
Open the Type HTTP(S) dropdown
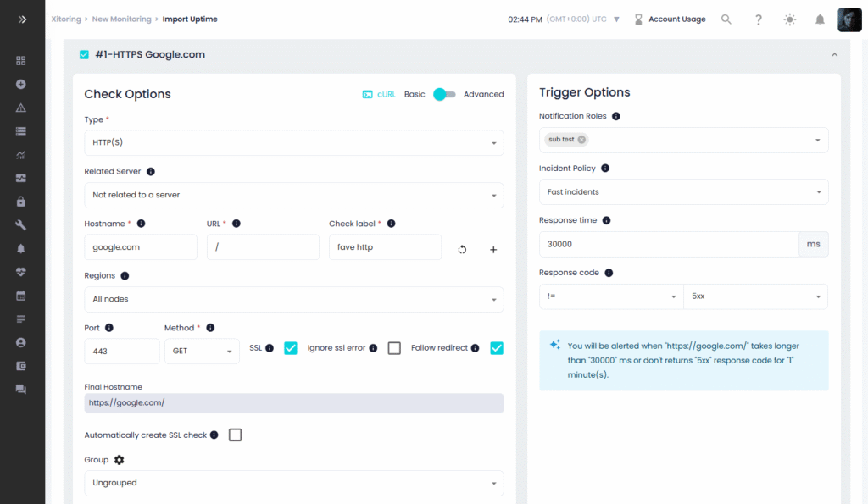(293, 142)
